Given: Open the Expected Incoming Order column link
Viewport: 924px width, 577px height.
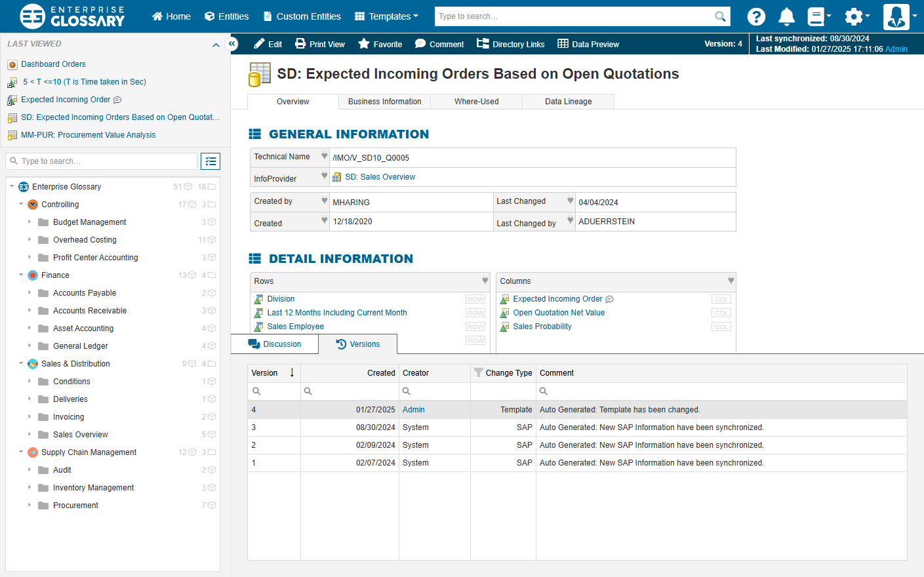Looking at the screenshot, I should click(x=557, y=299).
